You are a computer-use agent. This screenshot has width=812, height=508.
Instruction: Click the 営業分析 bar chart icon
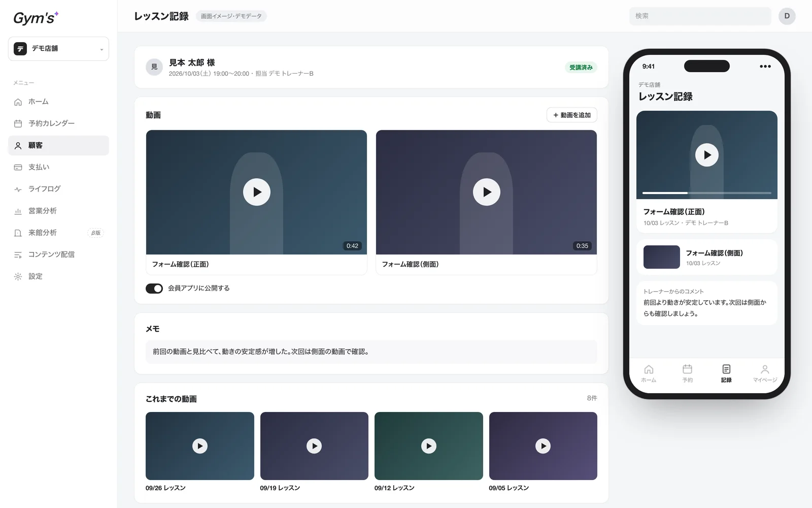tap(18, 211)
